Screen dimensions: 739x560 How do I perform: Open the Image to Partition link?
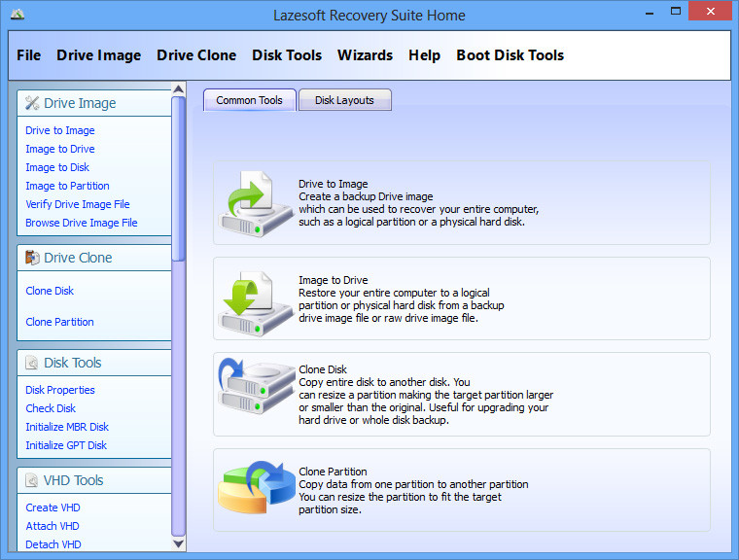pyautogui.click(x=67, y=186)
